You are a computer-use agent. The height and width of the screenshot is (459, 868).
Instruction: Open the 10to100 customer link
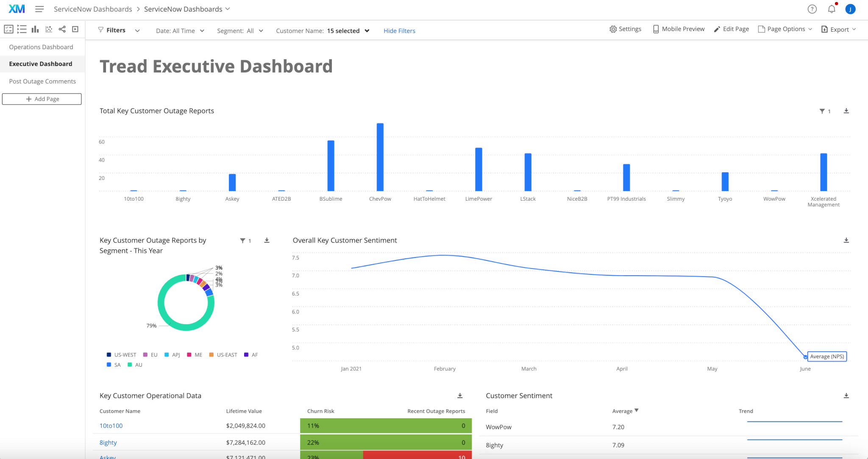111,426
